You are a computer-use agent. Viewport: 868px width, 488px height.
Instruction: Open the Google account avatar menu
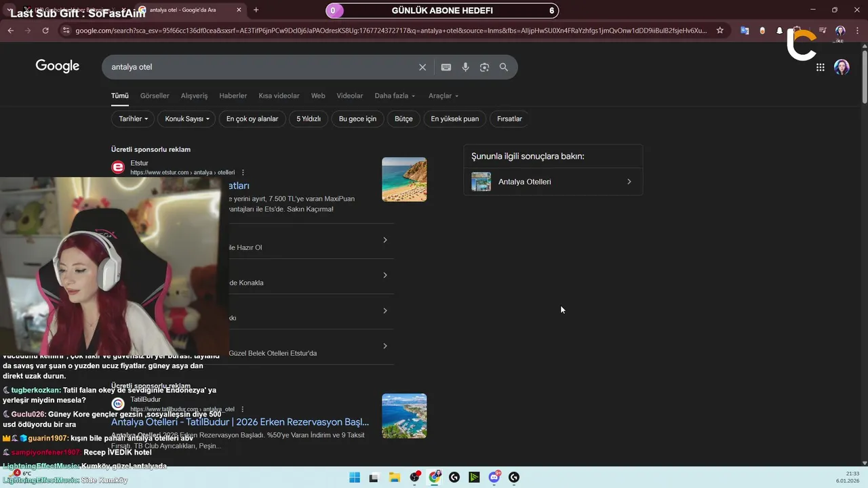coord(842,67)
